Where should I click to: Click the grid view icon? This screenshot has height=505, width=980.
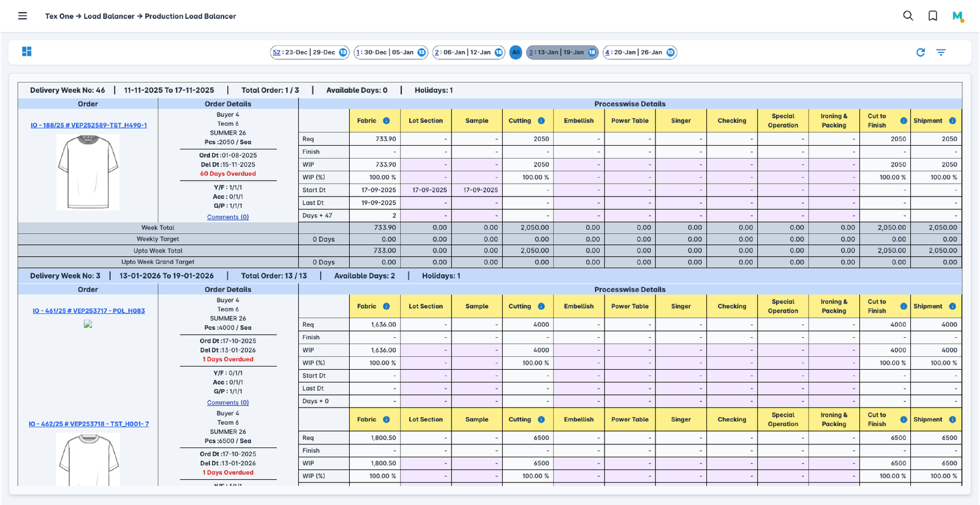coord(27,52)
